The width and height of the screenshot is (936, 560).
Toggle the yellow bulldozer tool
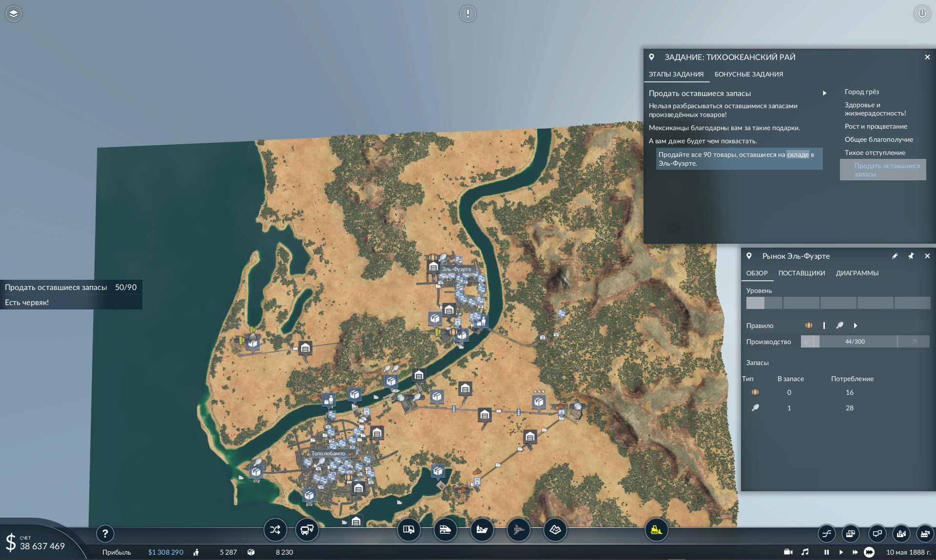pos(657,530)
